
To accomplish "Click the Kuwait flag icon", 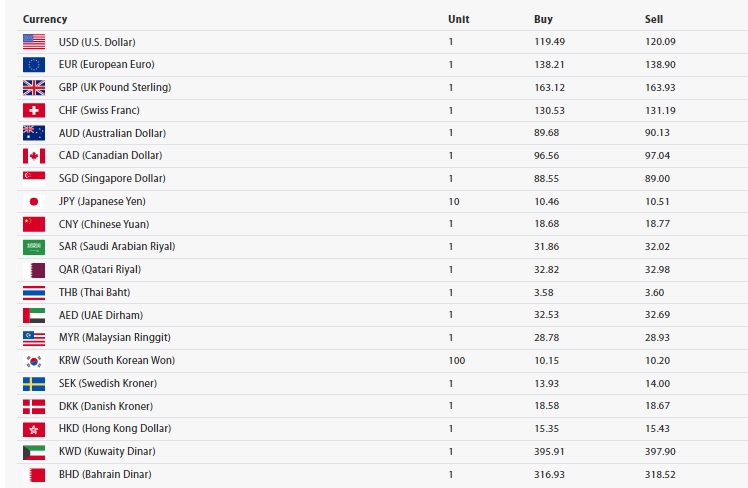I will tap(34, 452).
